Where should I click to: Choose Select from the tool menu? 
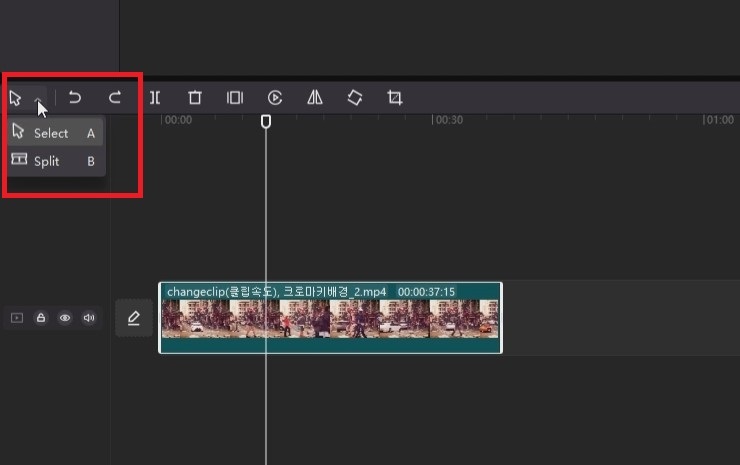[56, 133]
